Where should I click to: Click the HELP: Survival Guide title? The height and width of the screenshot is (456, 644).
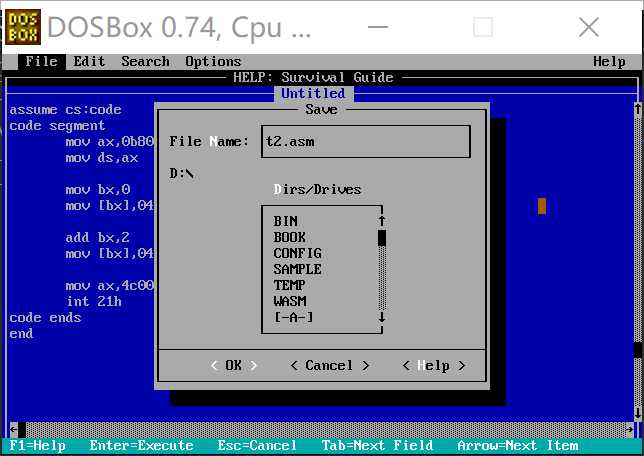[313, 77]
